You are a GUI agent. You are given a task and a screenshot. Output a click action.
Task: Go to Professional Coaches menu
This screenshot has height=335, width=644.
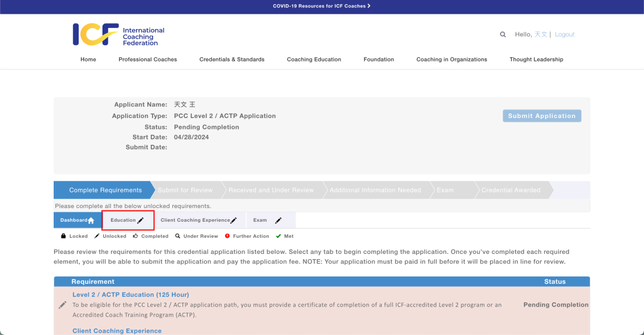point(147,60)
